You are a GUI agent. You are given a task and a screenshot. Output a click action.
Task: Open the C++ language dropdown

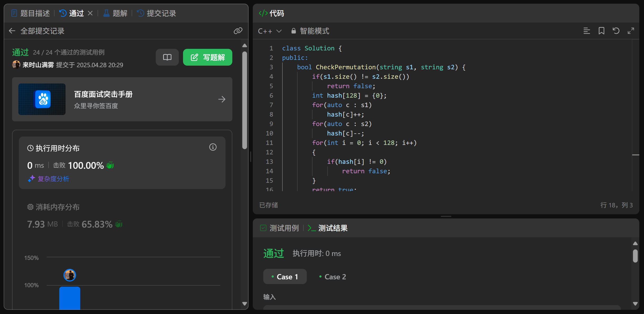270,31
